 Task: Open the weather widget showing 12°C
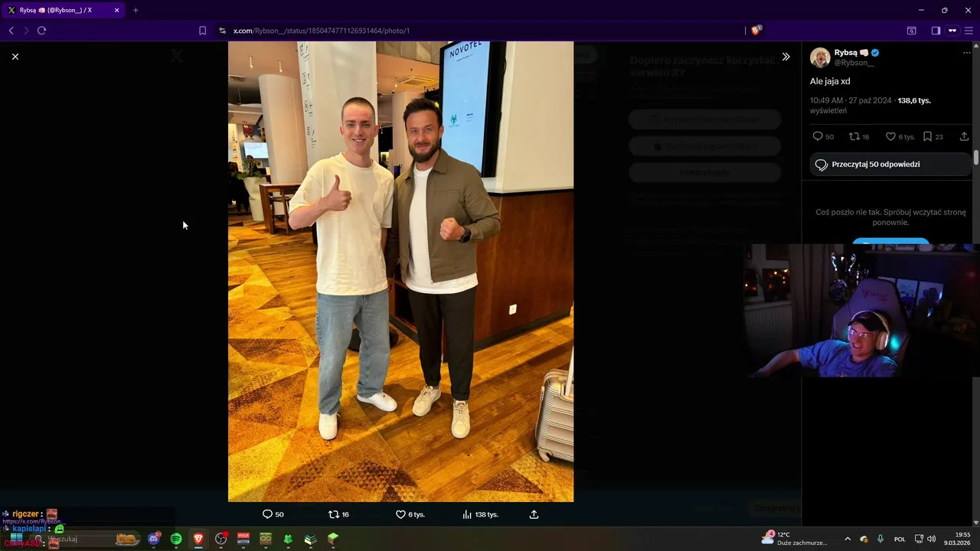tap(795, 538)
